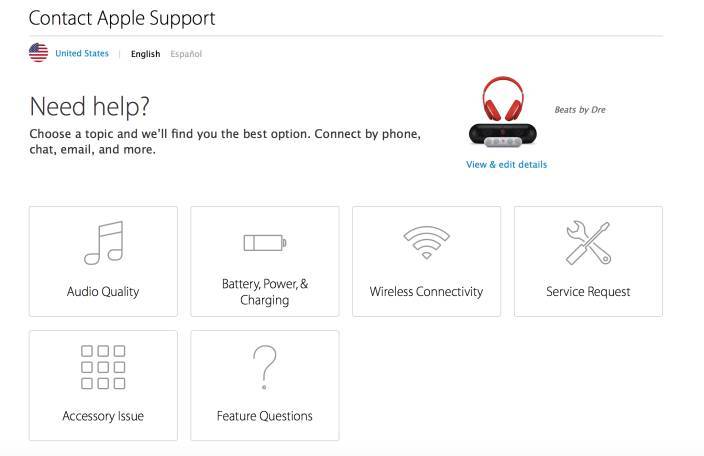Start a Service Request via its label
The height and width of the screenshot is (456, 704).
(588, 292)
